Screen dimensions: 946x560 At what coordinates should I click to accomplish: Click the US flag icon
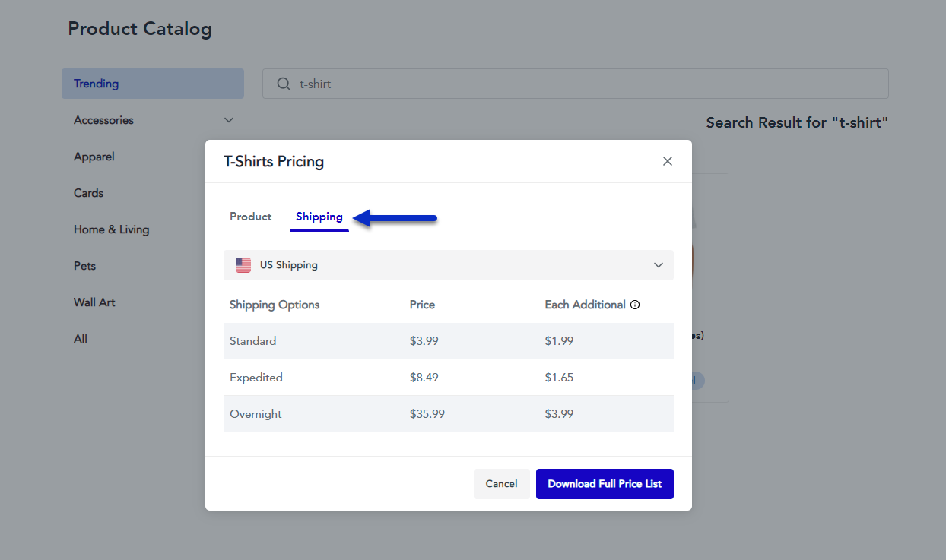[243, 264]
